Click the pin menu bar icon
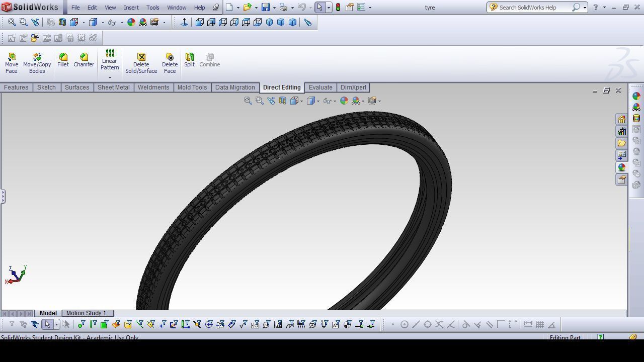This screenshot has height=362, width=644. coord(216,8)
